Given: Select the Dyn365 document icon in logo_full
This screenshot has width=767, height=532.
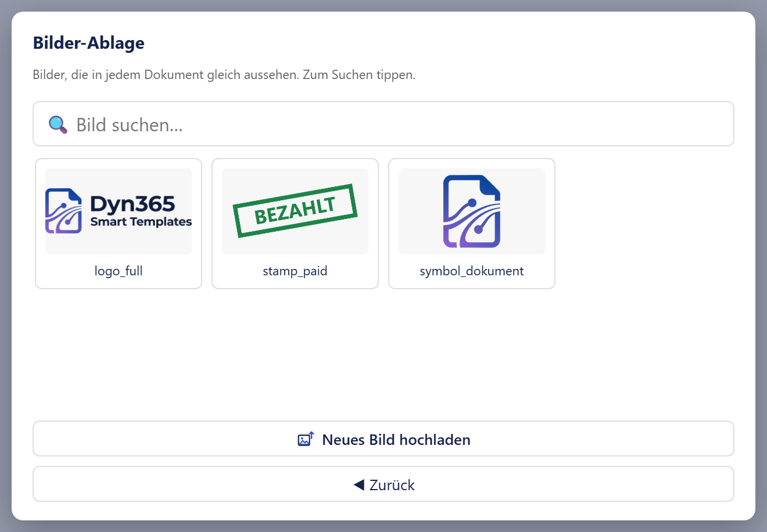Looking at the screenshot, I should [x=63, y=211].
